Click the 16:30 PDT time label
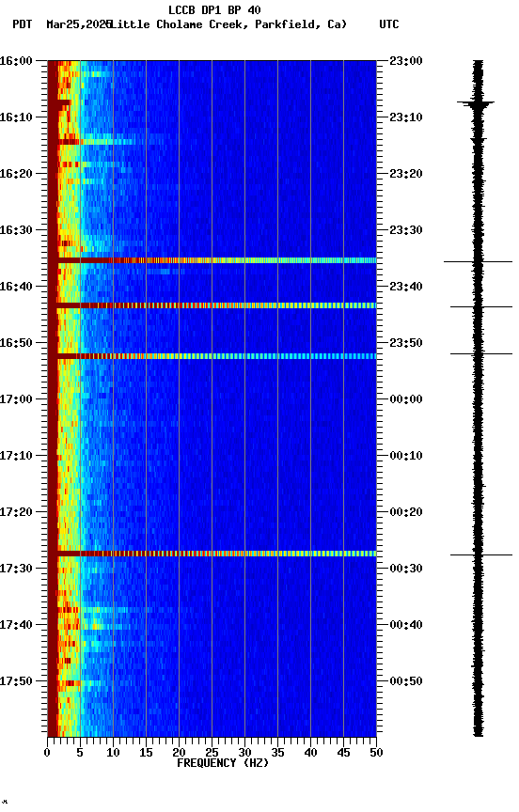This screenshot has width=519, height=812. 16,230
